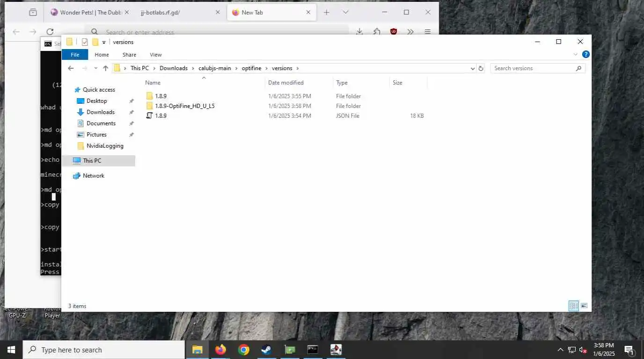Viewport: 644px width, 359px height.
Task: Refresh the versions folder listing
Action: 481,68
